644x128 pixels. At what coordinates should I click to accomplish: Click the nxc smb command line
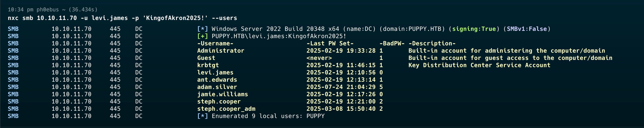[x=122, y=18]
